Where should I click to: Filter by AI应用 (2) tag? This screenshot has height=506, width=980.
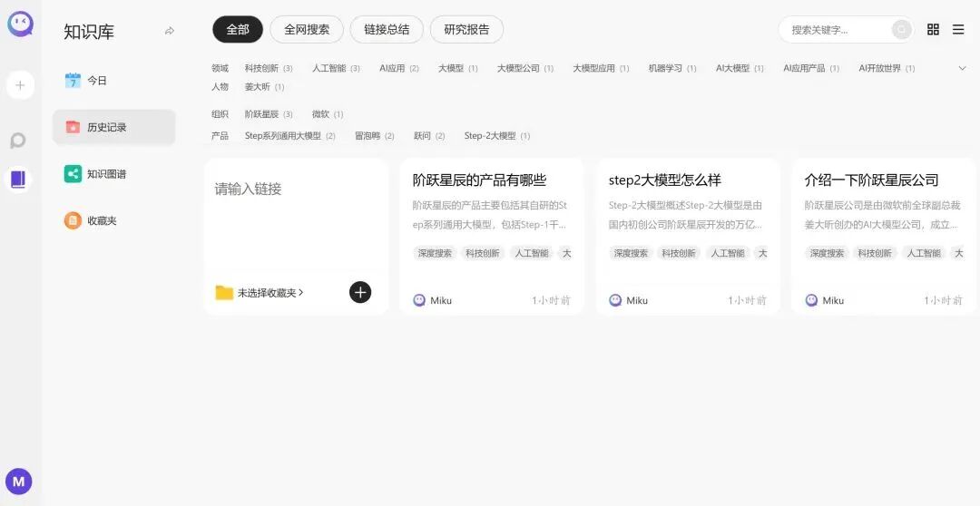pyautogui.click(x=398, y=68)
